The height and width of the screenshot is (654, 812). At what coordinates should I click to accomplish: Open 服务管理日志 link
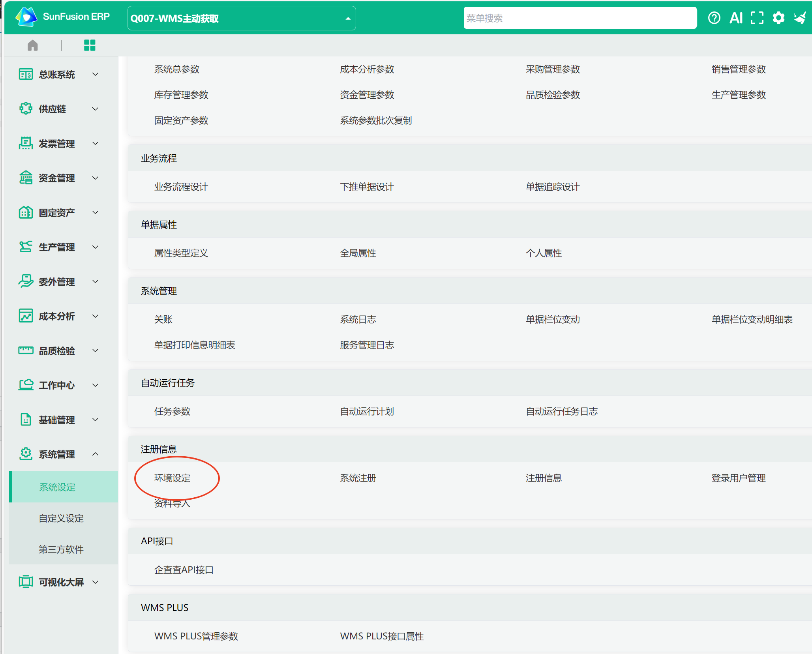coord(367,345)
